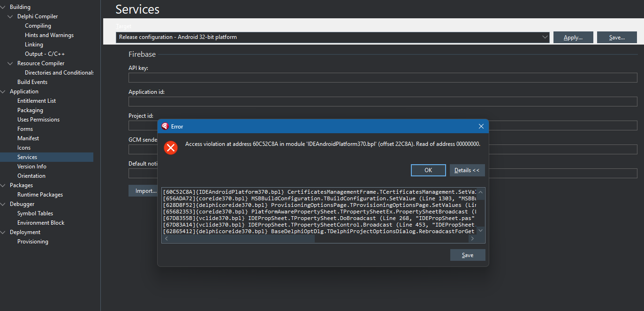
Task: Click the Import... button under Firebase
Action: 143,191
